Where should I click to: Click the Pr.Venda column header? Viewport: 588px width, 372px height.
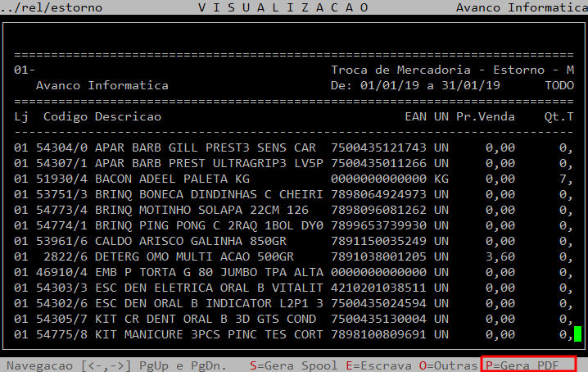[486, 117]
